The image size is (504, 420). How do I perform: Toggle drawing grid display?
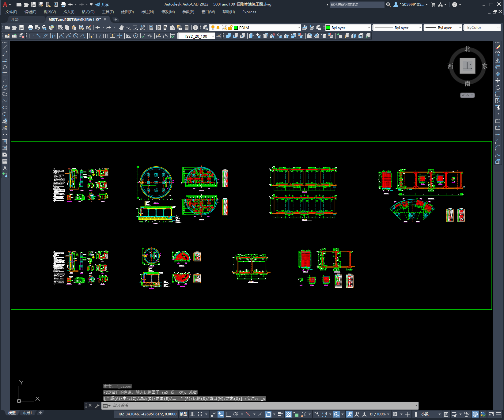(192, 414)
